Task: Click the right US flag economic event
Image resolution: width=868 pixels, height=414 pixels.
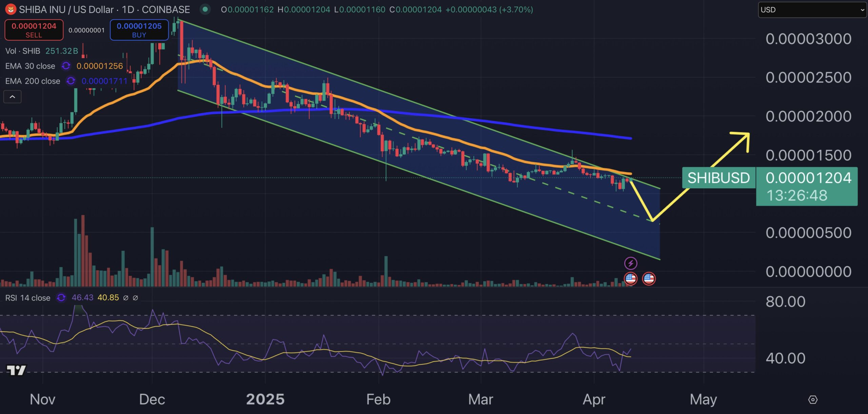Action: (649, 279)
